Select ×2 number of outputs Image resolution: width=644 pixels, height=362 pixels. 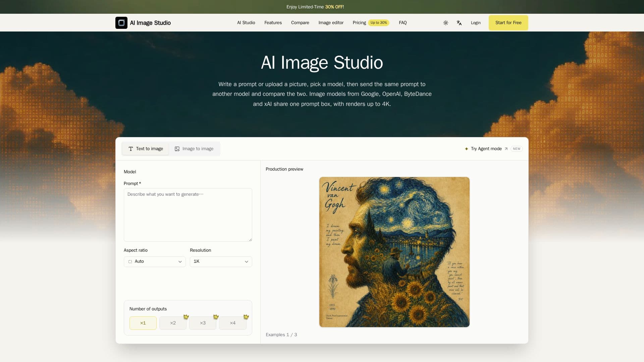pyautogui.click(x=173, y=323)
